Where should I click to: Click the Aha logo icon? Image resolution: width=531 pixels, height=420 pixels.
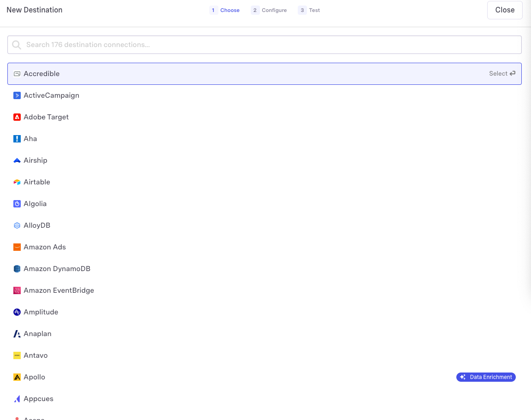tap(17, 139)
